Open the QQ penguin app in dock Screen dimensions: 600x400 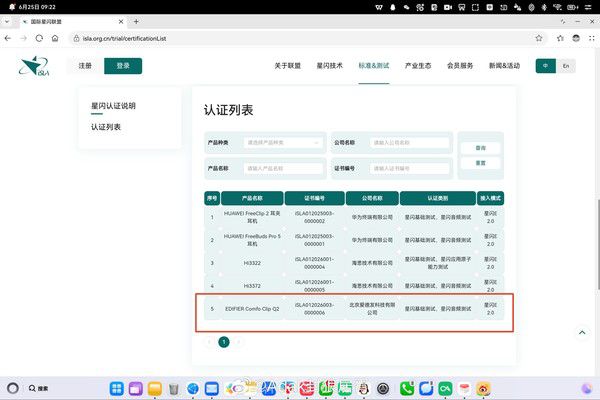[364, 389]
